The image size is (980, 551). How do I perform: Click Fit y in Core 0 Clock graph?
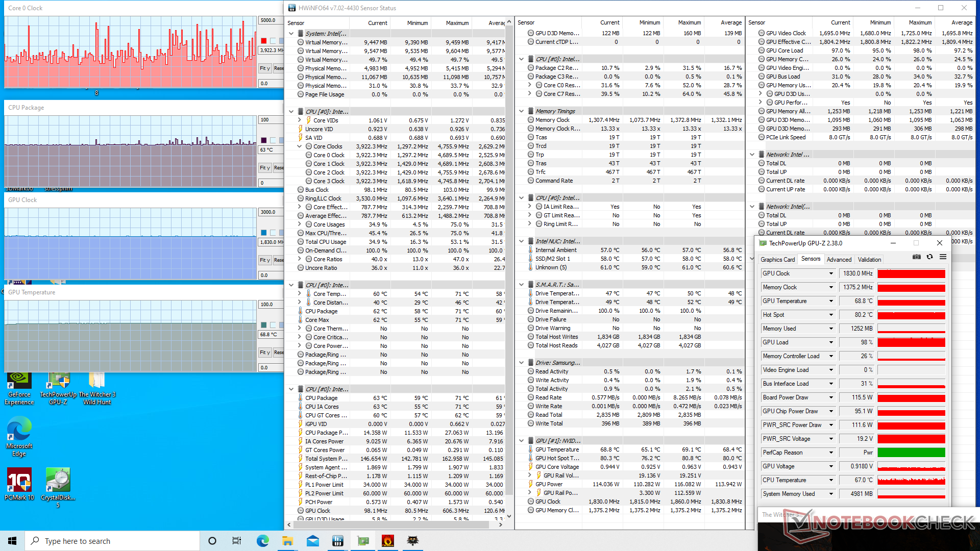click(x=264, y=68)
